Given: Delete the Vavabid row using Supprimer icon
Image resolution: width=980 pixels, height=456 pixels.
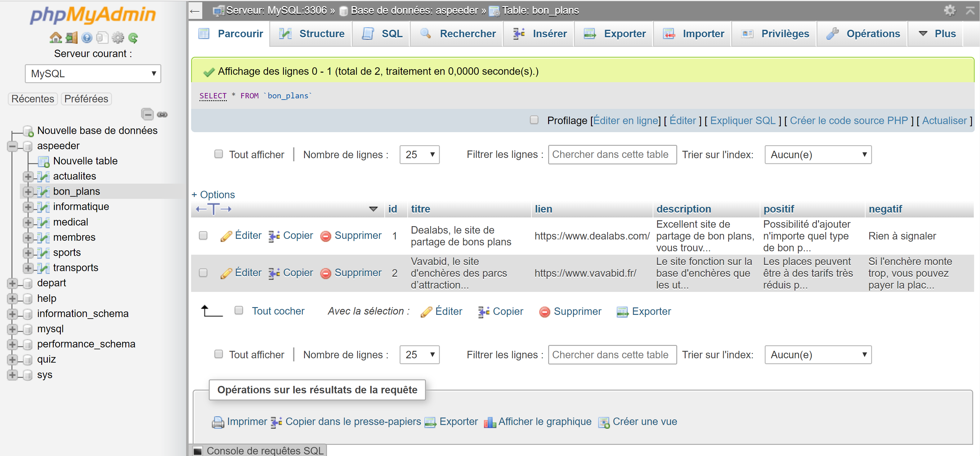Looking at the screenshot, I should (326, 273).
